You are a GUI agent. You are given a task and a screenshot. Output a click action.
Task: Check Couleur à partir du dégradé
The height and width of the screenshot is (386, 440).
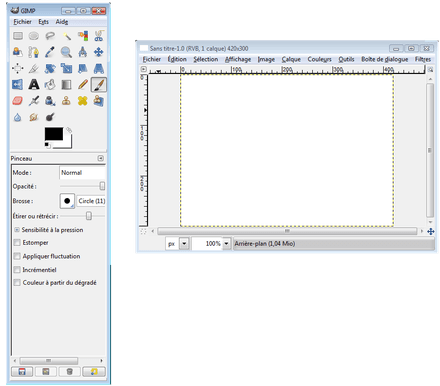[x=17, y=283]
